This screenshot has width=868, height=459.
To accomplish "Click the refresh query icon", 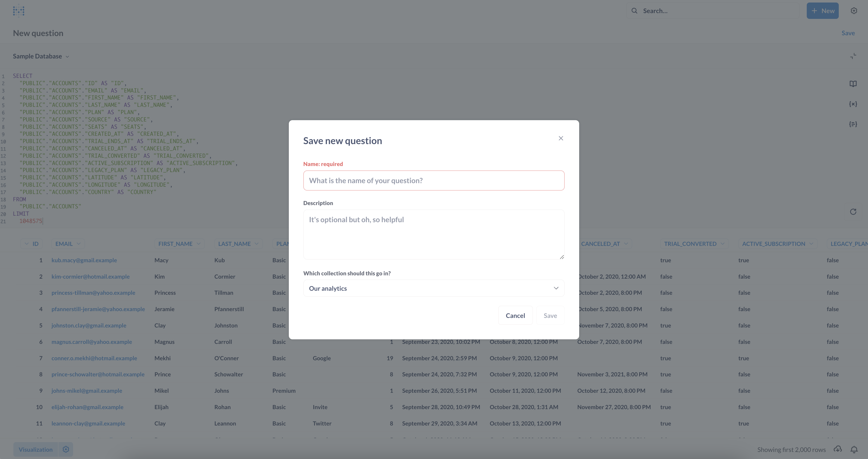I will 853,212.
